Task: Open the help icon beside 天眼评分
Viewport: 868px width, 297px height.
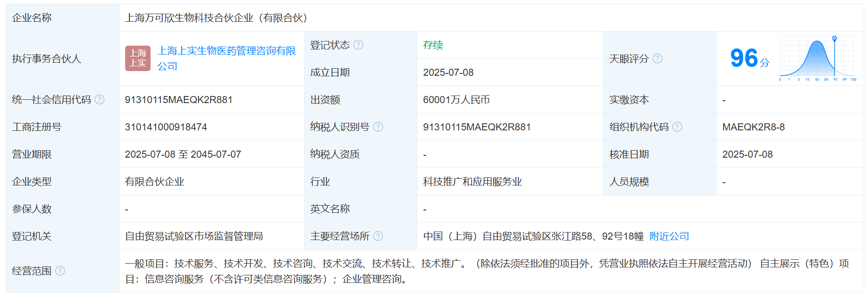Action: (658, 58)
